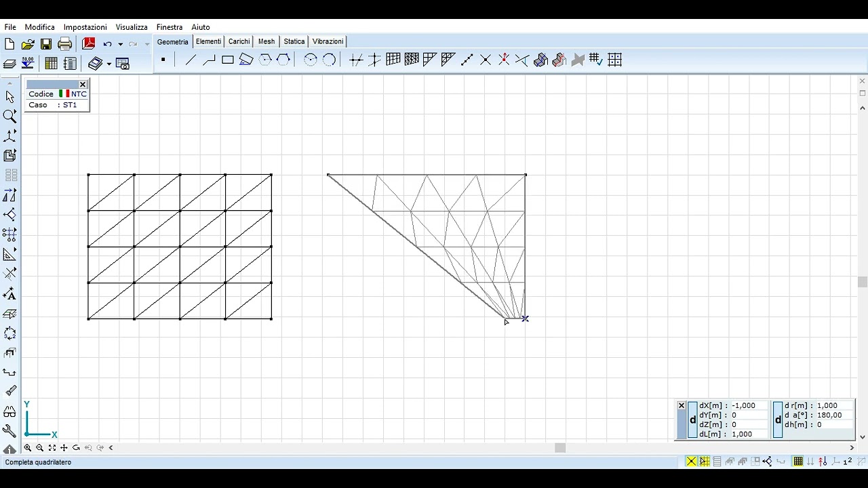The image size is (868, 488).
Task: Open the Aiuto menu
Action: [x=201, y=27]
